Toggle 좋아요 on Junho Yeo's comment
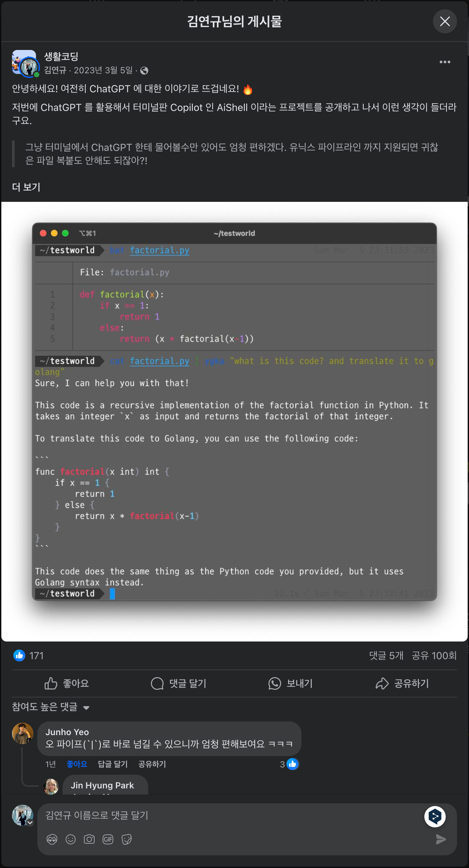 (x=77, y=764)
